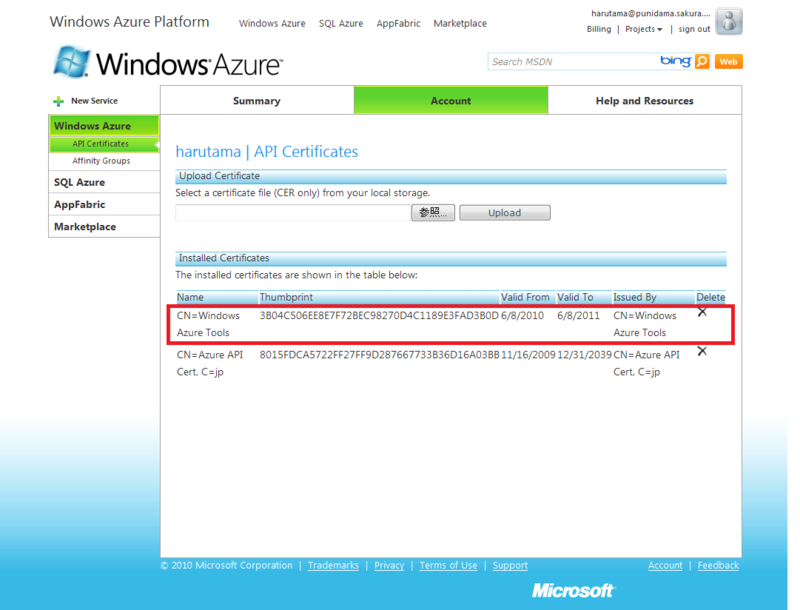The width and height of the screenshot is (800, 610).
Task: Delete the CN=Windows Azure Tools certificate
Action: tap(702, 312)
